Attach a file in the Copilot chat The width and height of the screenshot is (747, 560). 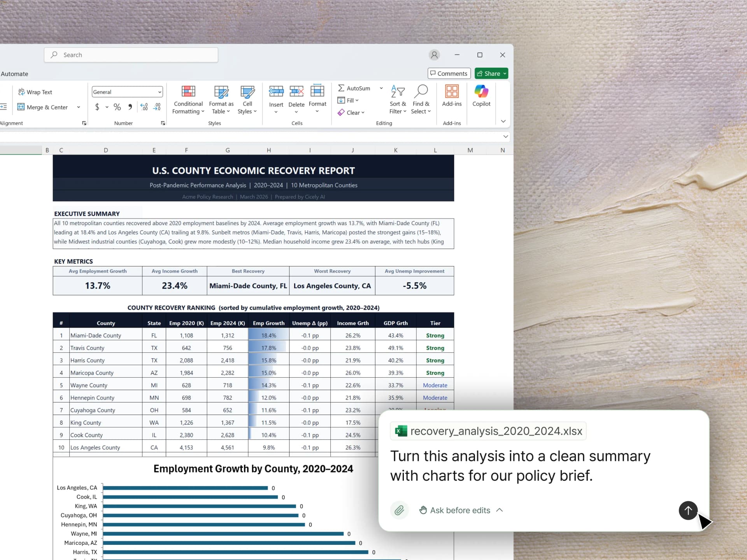coord(399,510)
